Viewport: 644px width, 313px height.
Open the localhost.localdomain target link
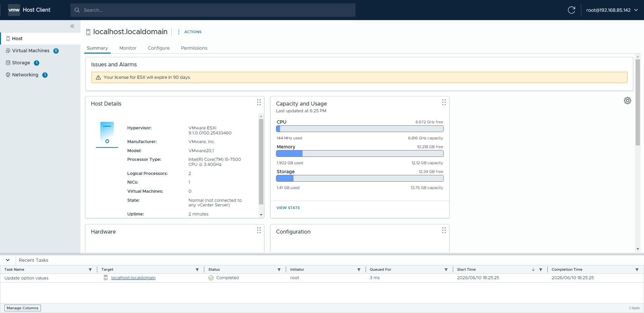(x=133, y=278)
